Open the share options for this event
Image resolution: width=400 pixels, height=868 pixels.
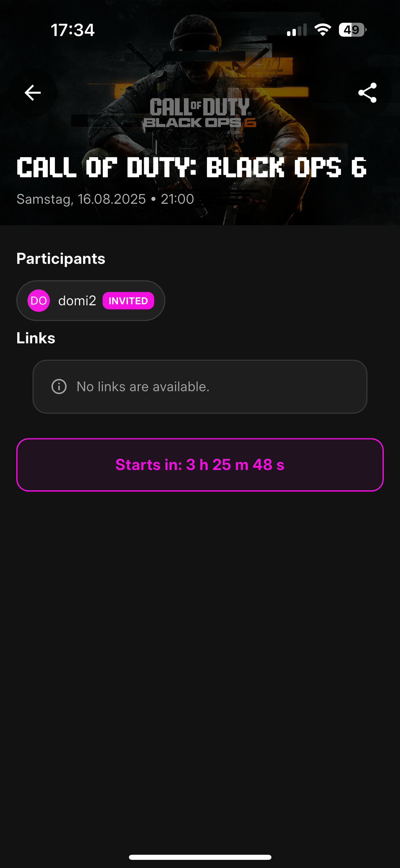(x=368, y=93)
